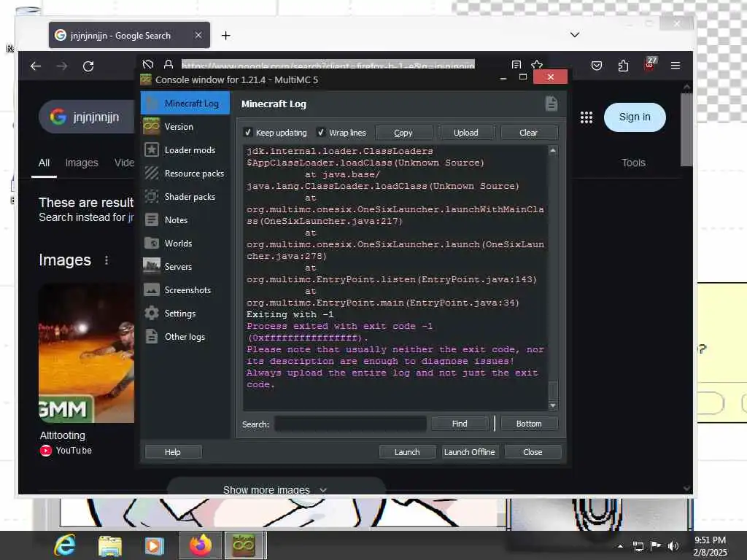Viewport: 747px width, 560px height.
Task: Click Firefox forward arrow
Action: [x=62, y=66]
